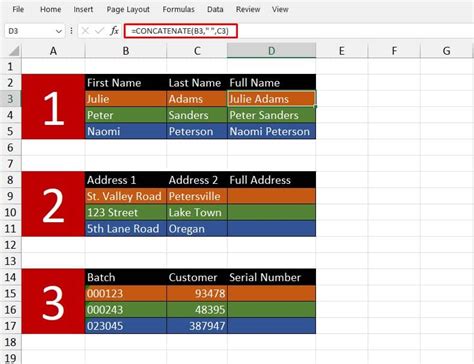
Task: Select the 5th Lane Road cell
Action: pyautogui.click(x=126, y=228)
